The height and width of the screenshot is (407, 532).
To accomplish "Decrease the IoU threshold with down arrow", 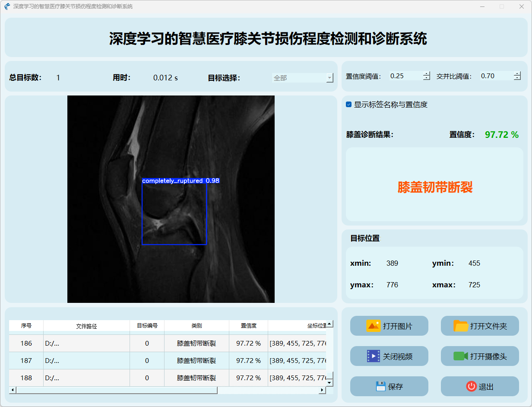I will point(517,78).
